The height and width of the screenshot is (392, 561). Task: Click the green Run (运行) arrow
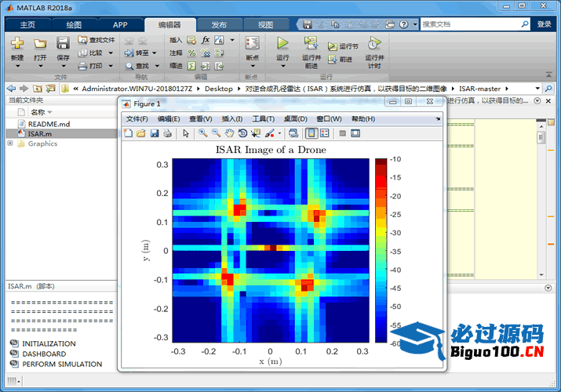click(282, 43)
